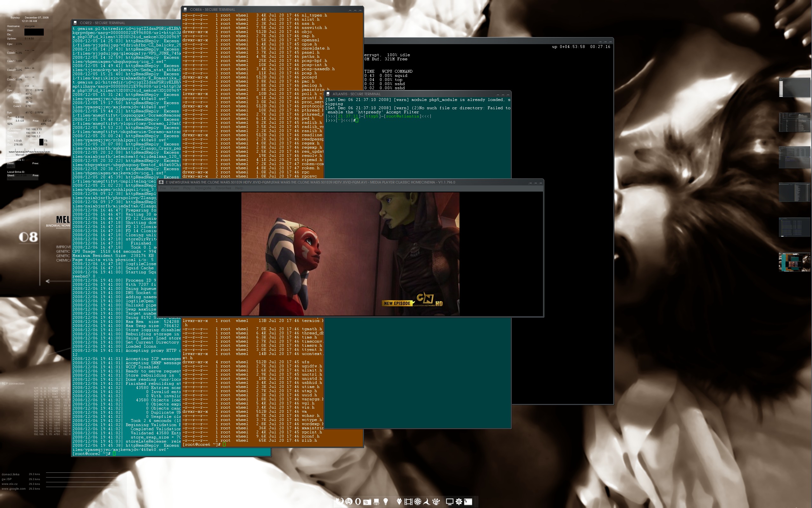812x508 pixels.
Task: Click the network computer dock icon
Action: pos(377,502)
